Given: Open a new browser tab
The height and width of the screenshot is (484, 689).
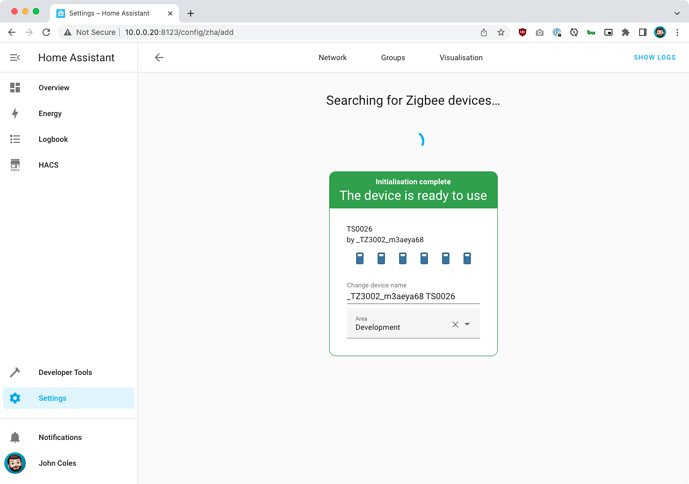Looking at the screenshot, I should tap(190, 13).
